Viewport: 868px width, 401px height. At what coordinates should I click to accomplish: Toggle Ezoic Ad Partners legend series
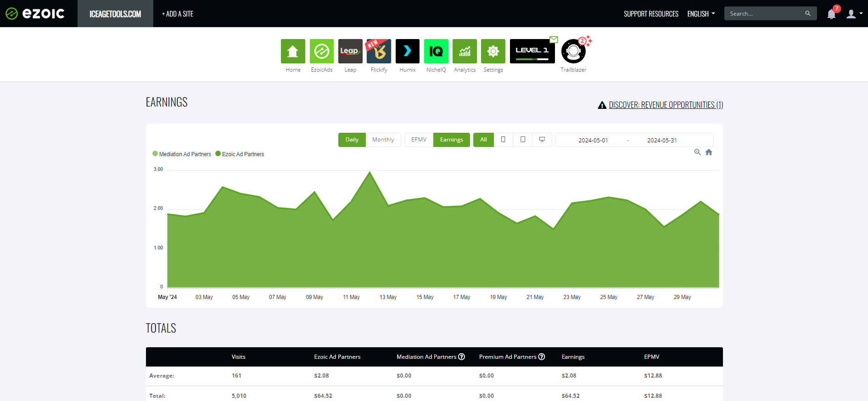(x=240, y=154)
